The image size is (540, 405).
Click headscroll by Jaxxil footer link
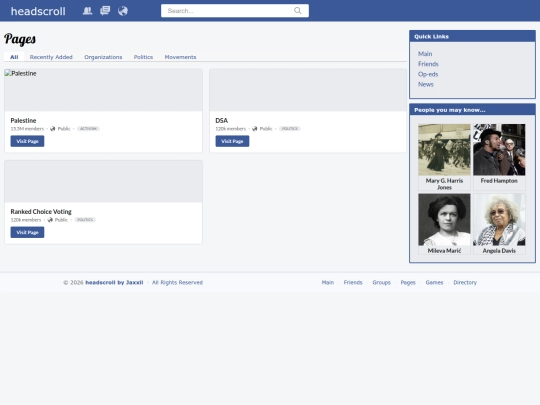point(114,282)
